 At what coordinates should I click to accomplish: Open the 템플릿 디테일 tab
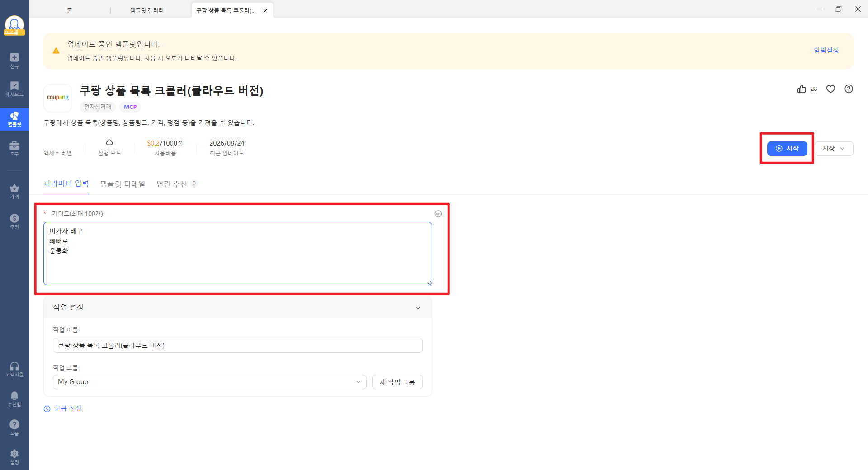click(x=123, y=184)
